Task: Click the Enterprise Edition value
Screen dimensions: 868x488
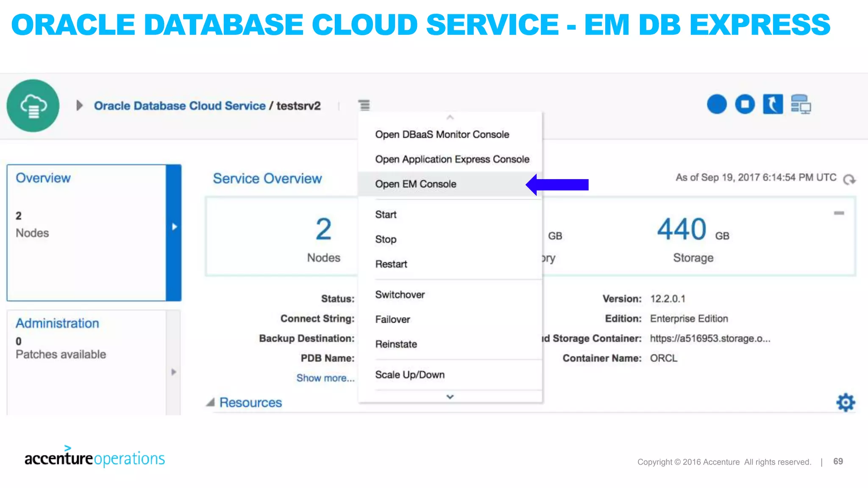Action: coord(689,319)
